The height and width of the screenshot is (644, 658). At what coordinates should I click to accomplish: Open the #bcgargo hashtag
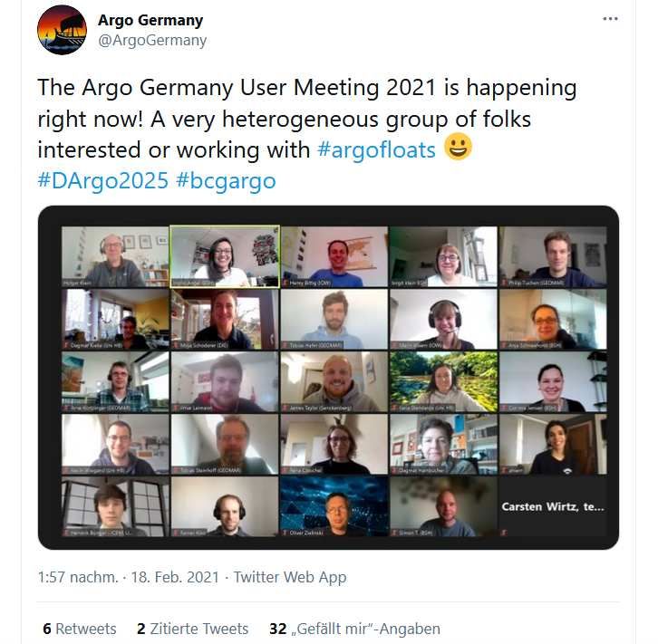(226, 181)
